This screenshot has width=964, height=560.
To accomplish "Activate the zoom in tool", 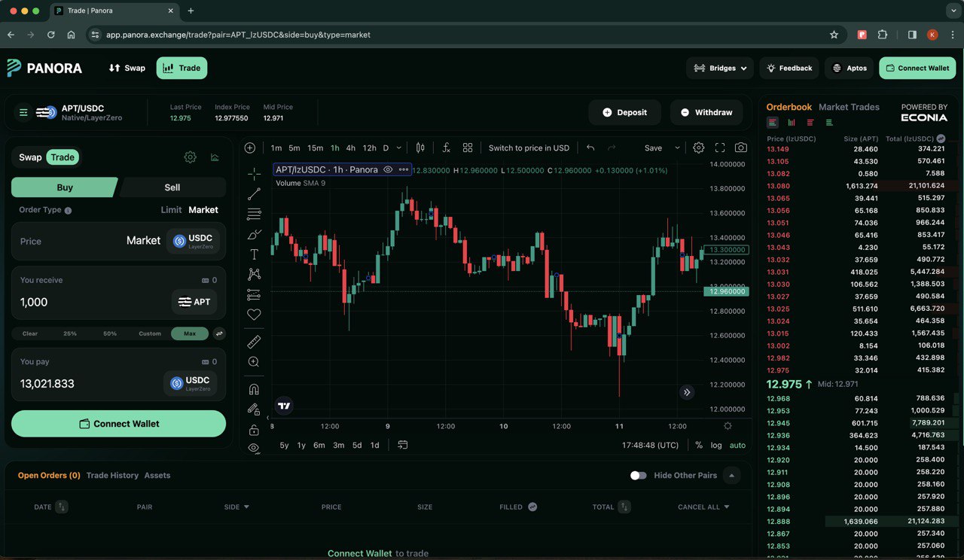I will pyautogui.click(x=254, y=362).
